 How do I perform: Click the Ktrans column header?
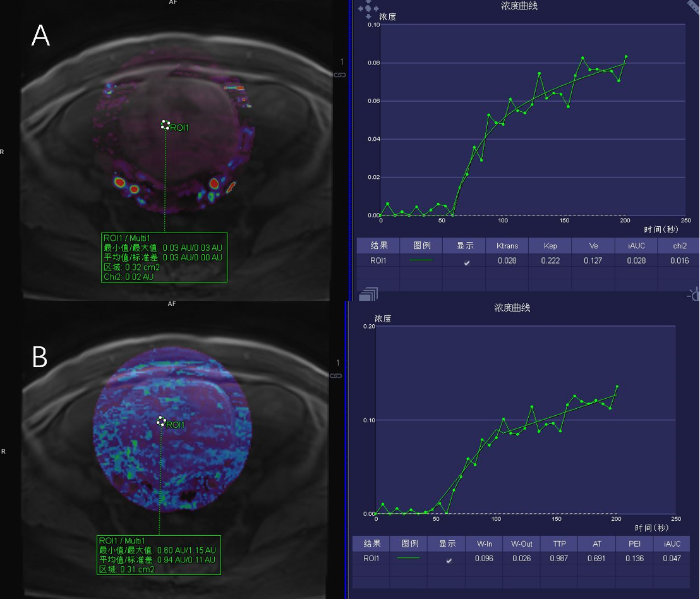pos(507,245)
